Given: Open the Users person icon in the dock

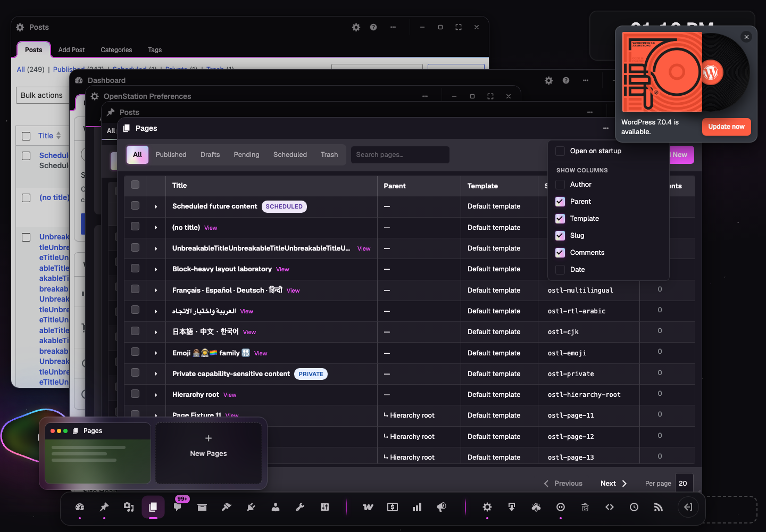Looking at the screenshot, I should [276, 507].
